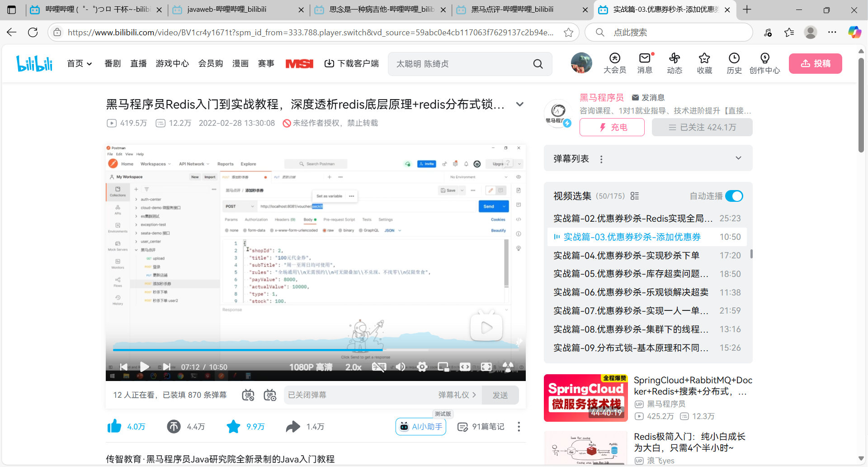Toggle the 自动连播 autoplay switch
Screen dimensions: 868x467
[734, 196]
